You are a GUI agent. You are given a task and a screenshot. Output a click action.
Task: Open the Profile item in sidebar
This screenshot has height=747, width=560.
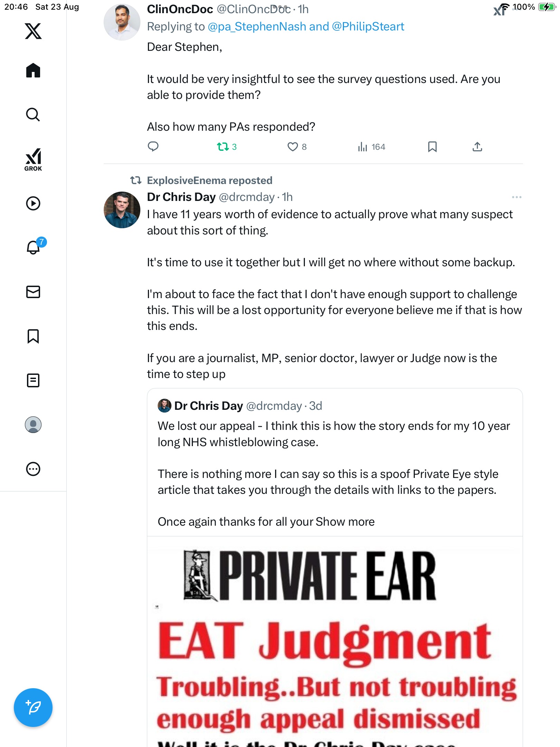click(33, 425)
